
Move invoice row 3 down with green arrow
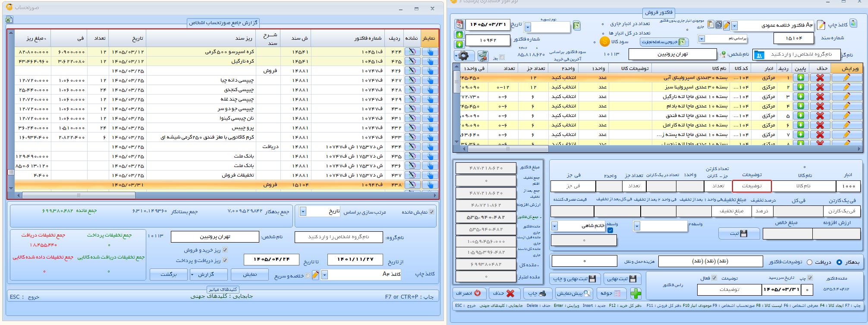pos(800,97)
